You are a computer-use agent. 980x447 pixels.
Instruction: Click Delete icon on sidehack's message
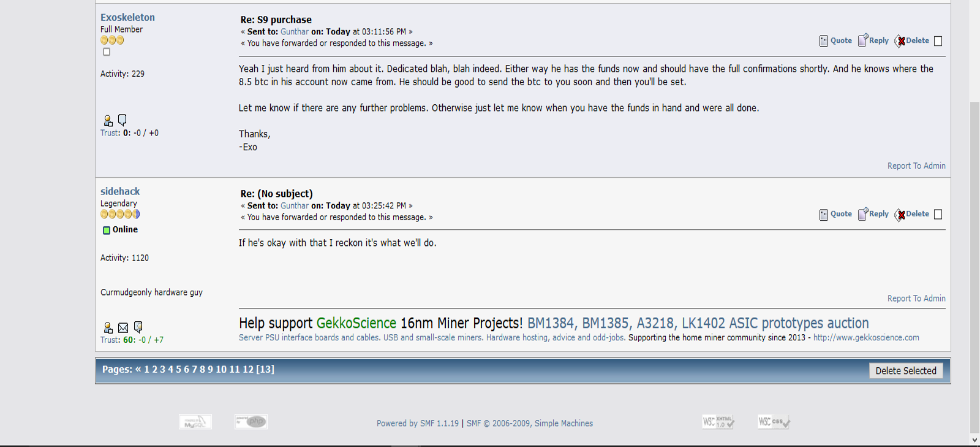click(x=900, y=215)
